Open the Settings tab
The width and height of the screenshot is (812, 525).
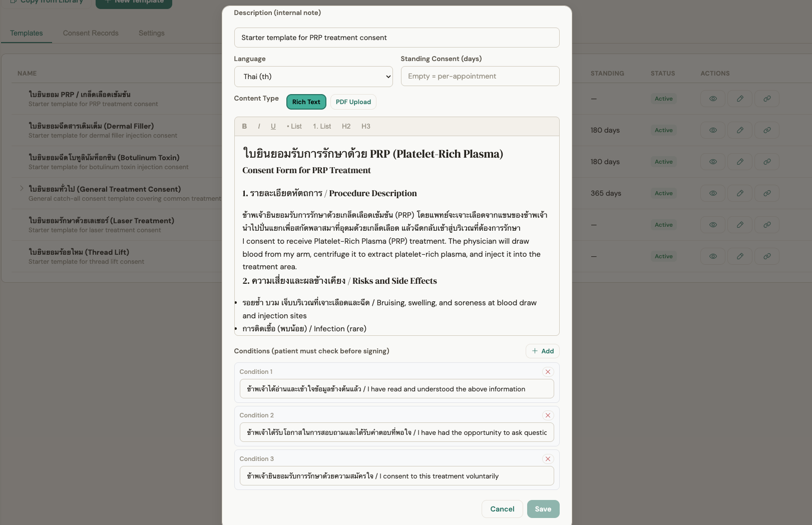pos(151,33)
